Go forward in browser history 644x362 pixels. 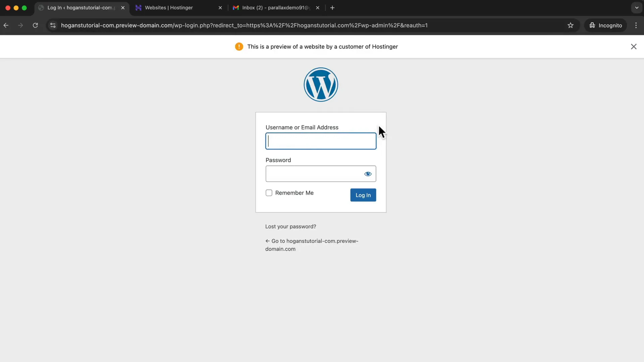[20, 25]
